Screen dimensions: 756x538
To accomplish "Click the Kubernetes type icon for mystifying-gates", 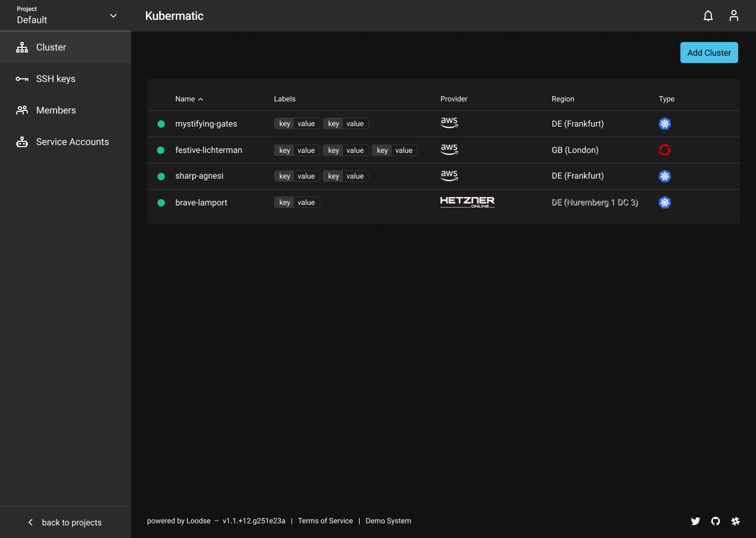I will coord(665,123).
